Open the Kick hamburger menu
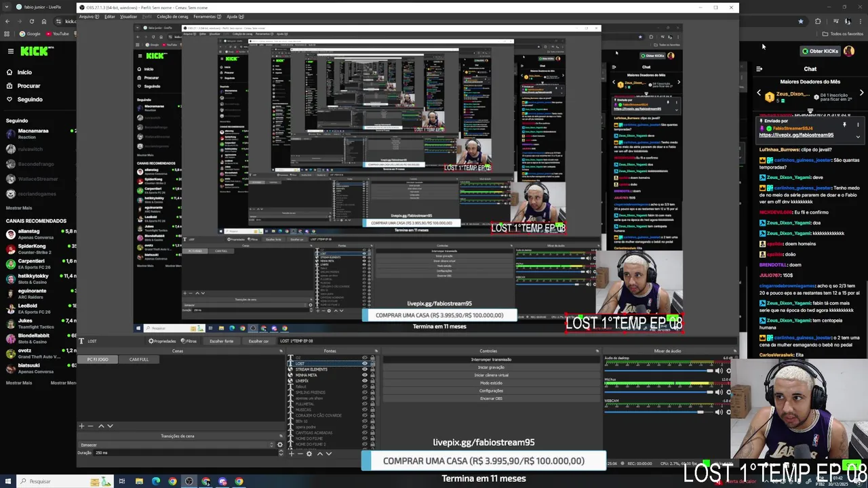The width and height of the screenshot is (868, 488). [x=10, y=51]
